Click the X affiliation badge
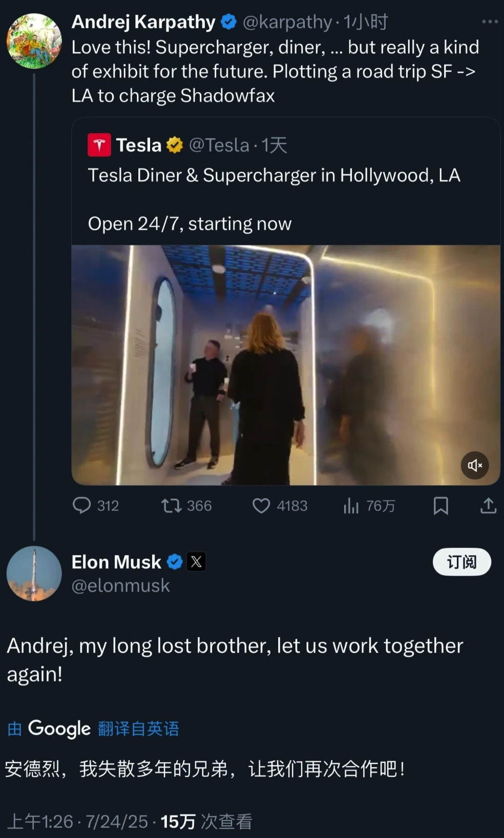 196,562
